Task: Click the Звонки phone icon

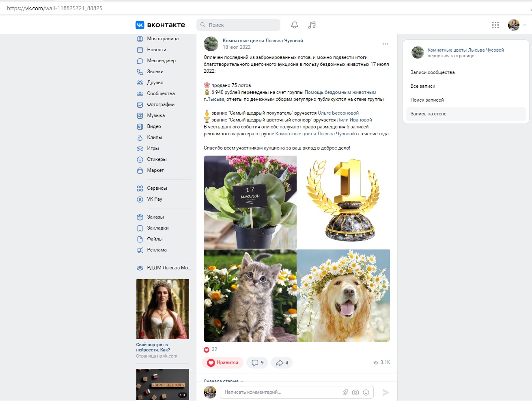Action: click(140, 72)
